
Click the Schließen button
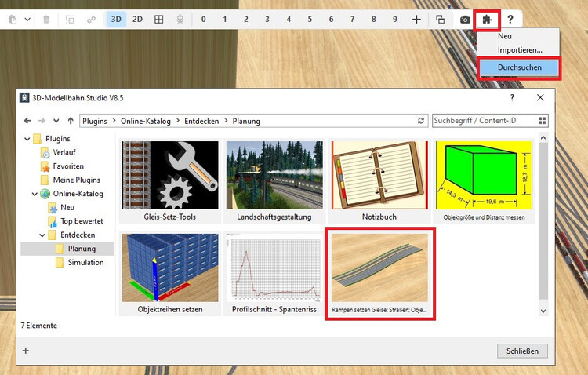(x=522, y=351)
